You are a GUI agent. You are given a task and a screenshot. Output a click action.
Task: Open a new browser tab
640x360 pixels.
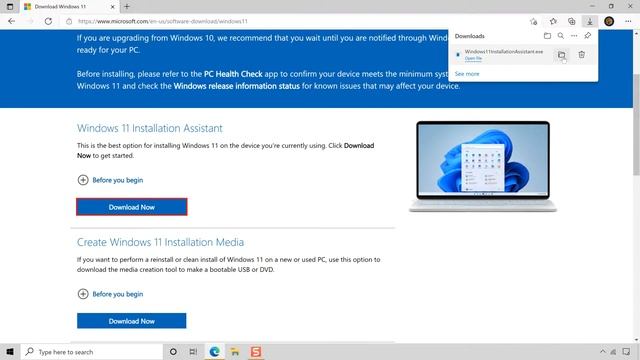coord(127,7)
